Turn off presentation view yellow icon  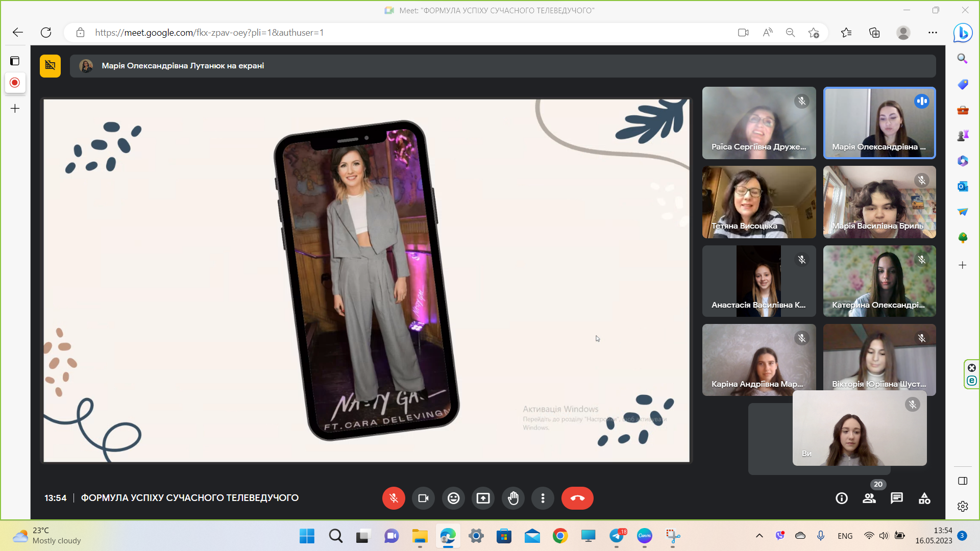pos(50,66)
